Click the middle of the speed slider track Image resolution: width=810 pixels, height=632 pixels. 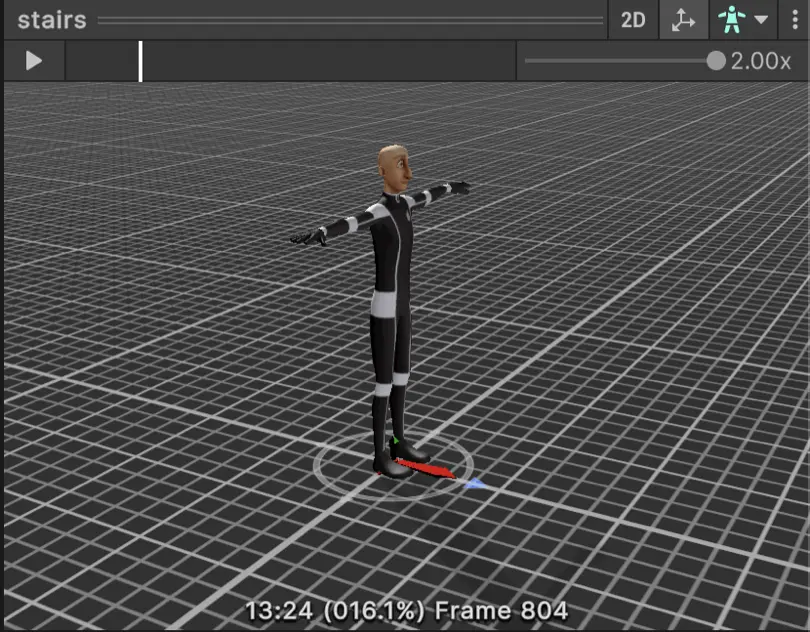(620, 61)
